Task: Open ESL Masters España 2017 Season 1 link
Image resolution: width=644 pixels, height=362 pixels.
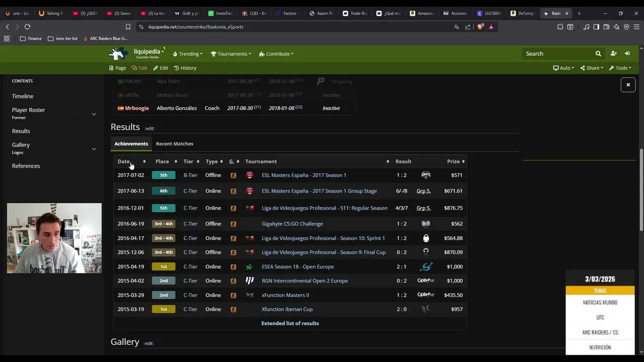Action: pos(304,175)
